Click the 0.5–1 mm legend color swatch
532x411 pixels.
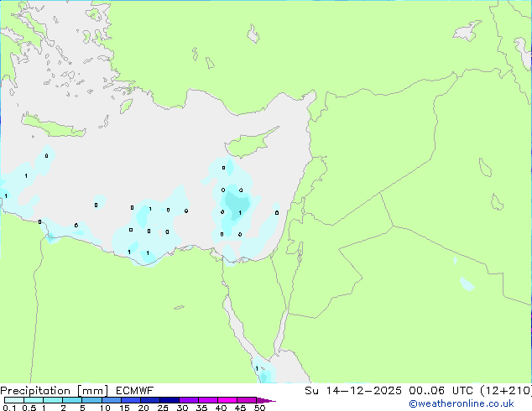coord(34,400)
